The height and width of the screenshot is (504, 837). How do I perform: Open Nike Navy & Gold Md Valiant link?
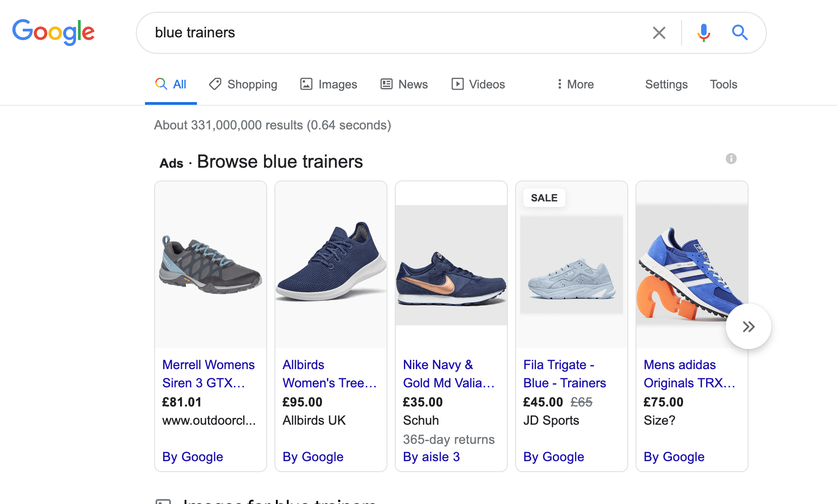click(x=449, y=374)
